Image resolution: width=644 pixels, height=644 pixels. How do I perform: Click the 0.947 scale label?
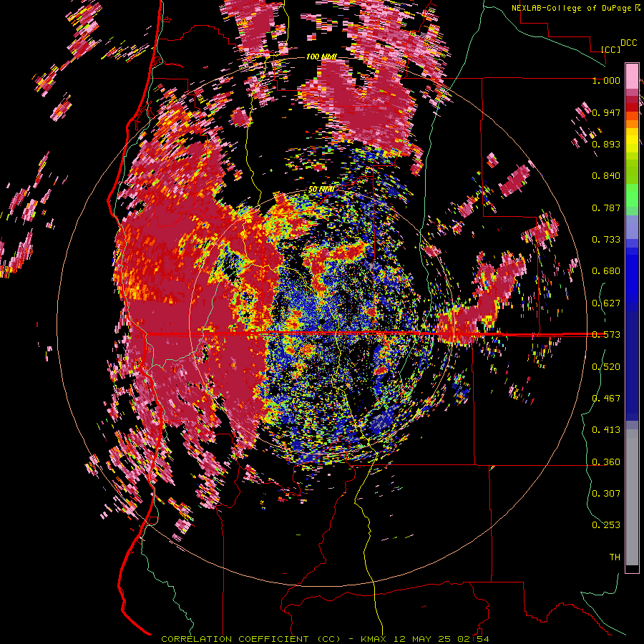coord(606,112)
